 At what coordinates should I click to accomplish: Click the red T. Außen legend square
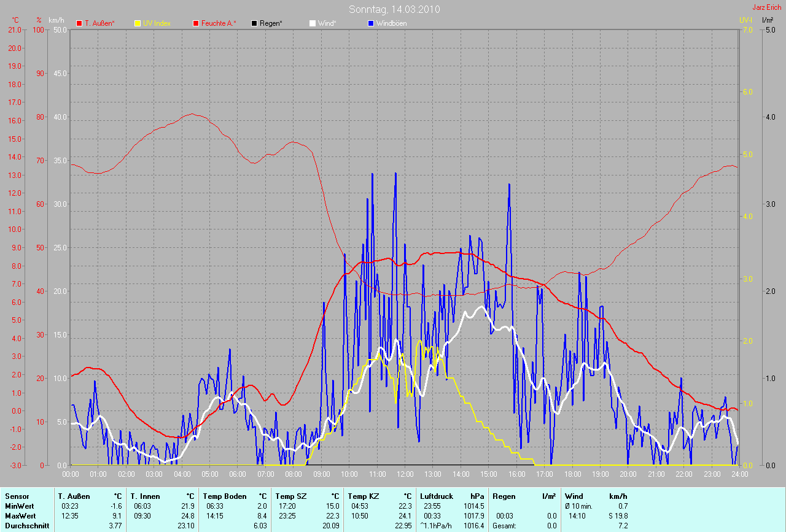[x=79, y=23]
